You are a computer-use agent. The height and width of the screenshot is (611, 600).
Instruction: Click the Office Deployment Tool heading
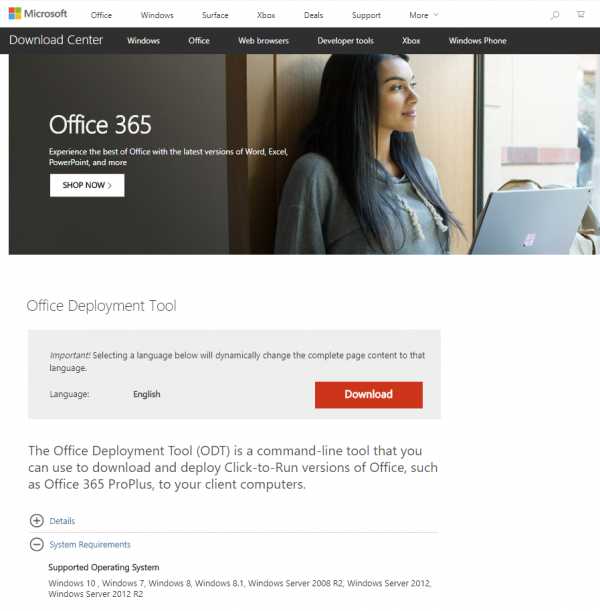point(101,306)
